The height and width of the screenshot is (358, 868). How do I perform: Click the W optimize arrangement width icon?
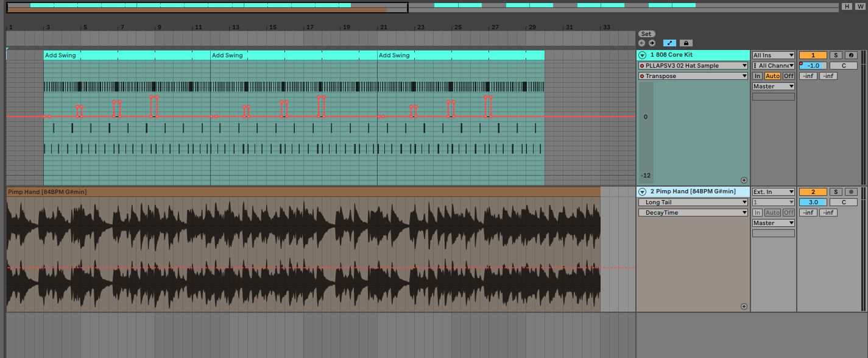click(860, 6)
